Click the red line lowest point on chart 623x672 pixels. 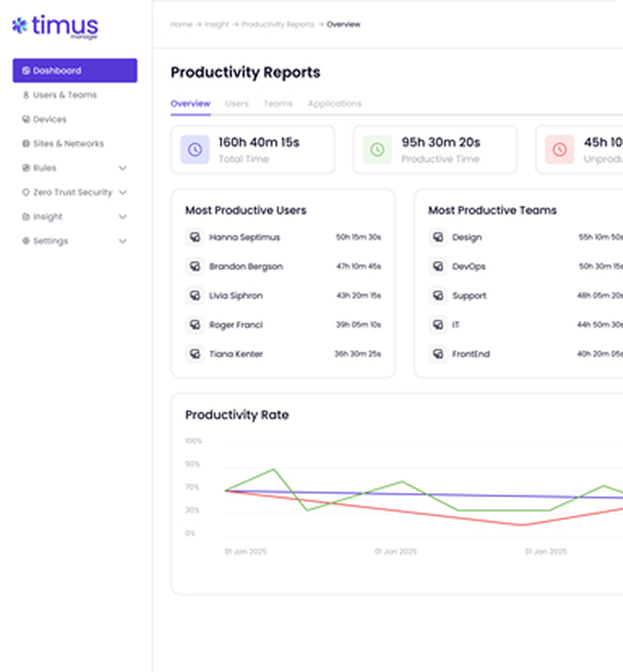click(521, 525)
